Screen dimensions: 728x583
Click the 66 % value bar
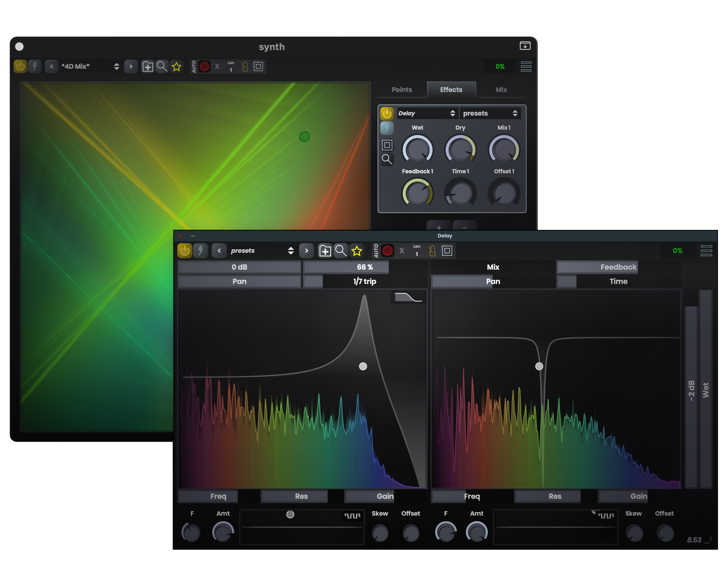[365, 267]
